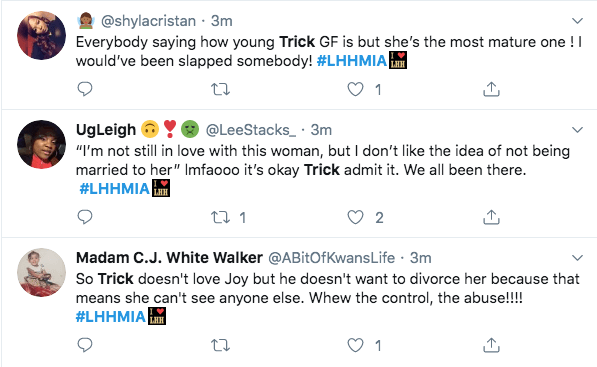View Madam C.J. White Walker's avatar picture
This screenshot has width=597, height=367.
[42, 273]
